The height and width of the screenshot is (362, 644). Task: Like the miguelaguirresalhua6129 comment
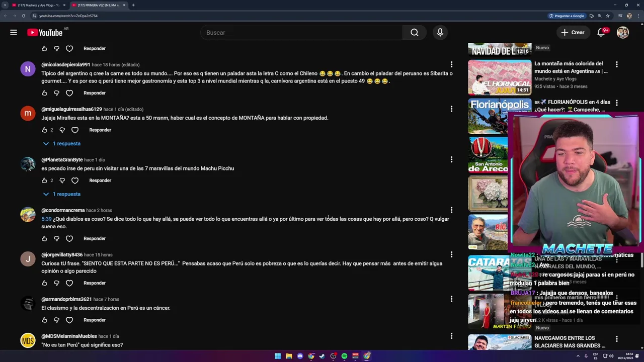point(44,130)
